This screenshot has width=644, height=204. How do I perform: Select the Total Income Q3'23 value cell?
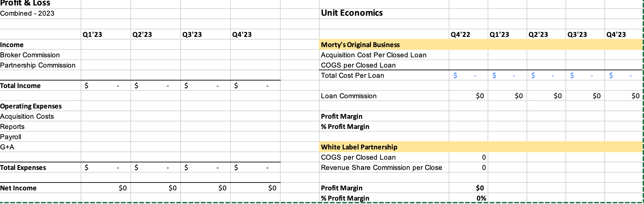(x=206, y=86)
